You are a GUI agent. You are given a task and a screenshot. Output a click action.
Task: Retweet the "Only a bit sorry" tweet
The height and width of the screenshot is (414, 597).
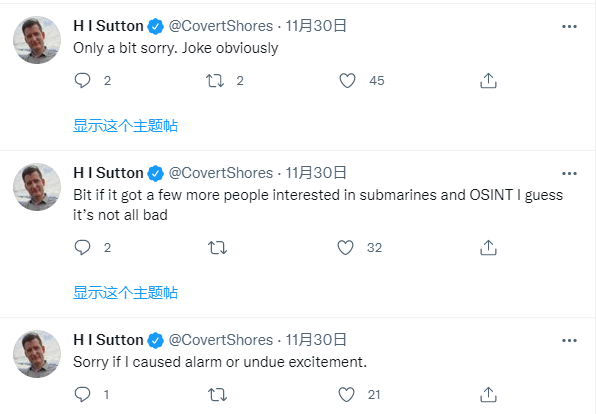(x=215, y=81)
